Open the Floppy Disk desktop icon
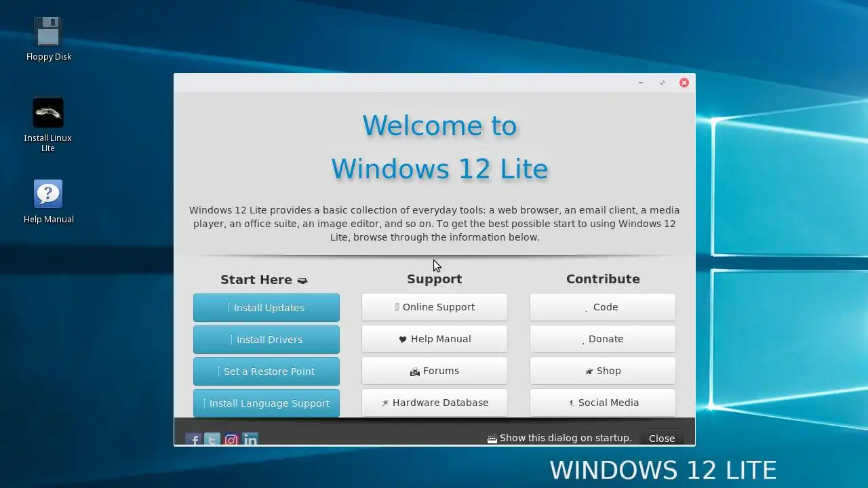Viewport: 868px width, 488px height. pos(48,39)
